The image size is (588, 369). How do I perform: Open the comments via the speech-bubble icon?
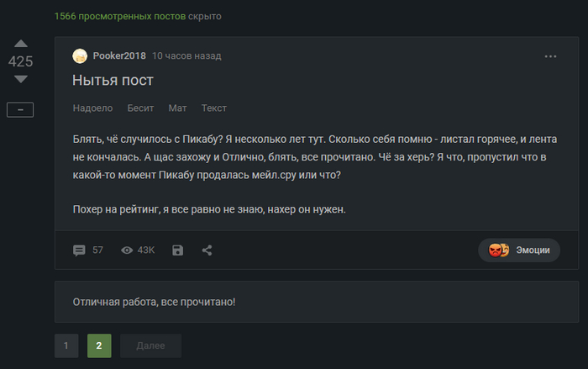pos(80,250)
